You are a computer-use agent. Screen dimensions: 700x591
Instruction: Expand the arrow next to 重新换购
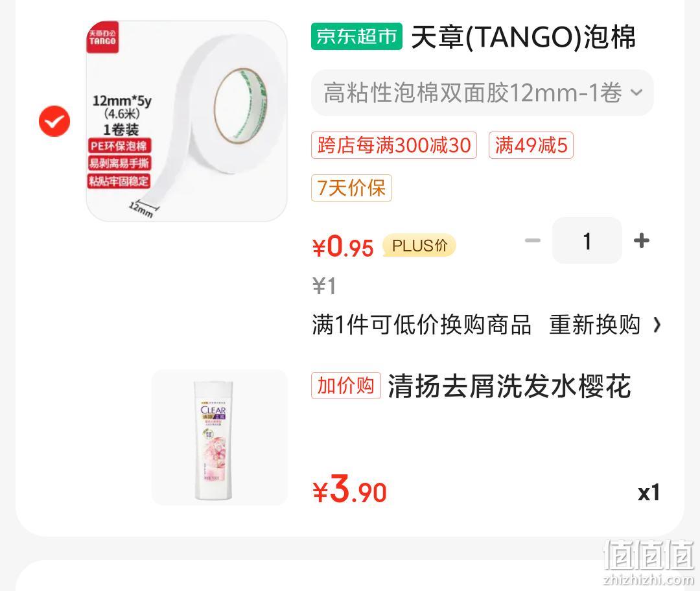[x=656, y=325]
